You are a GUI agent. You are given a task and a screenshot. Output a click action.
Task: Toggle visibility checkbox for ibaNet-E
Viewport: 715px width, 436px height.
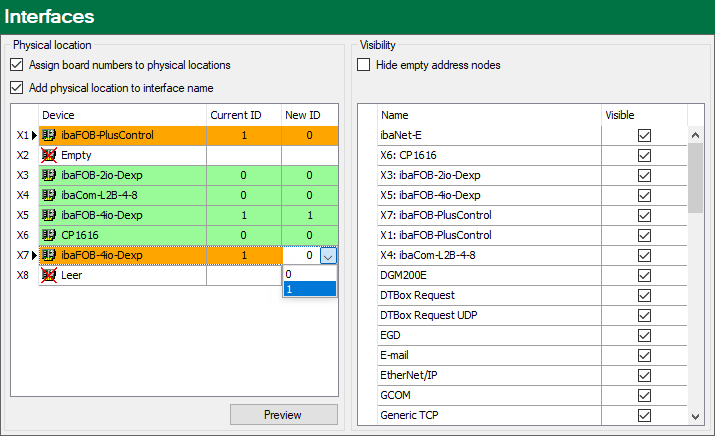644,135
